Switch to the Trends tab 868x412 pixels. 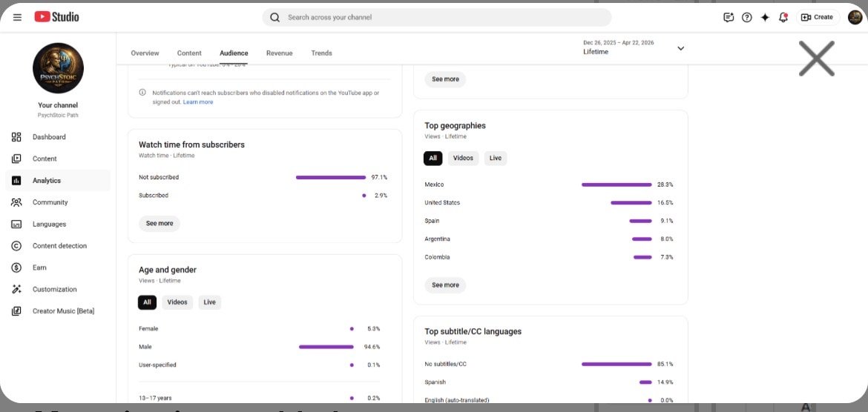[322, 53]
